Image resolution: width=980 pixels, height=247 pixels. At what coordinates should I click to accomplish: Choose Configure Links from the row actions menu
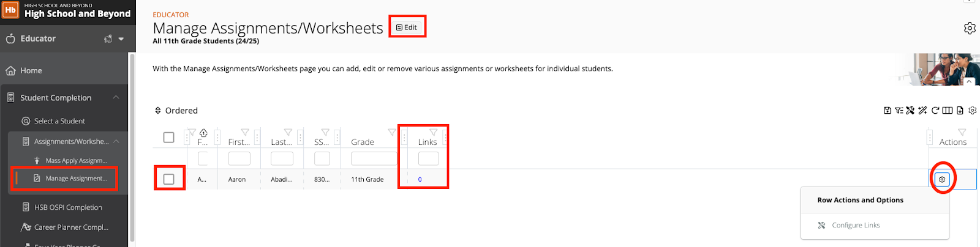click(856, 226)
